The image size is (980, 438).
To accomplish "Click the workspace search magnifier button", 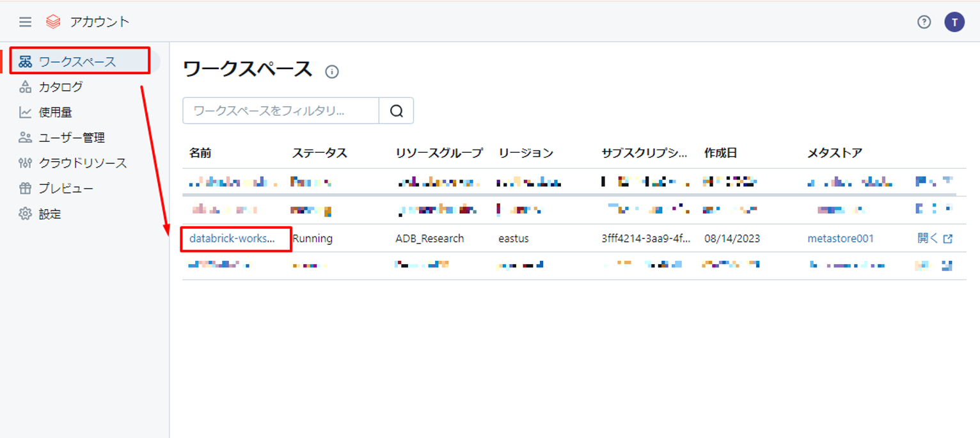I will [x=397, y=111].
